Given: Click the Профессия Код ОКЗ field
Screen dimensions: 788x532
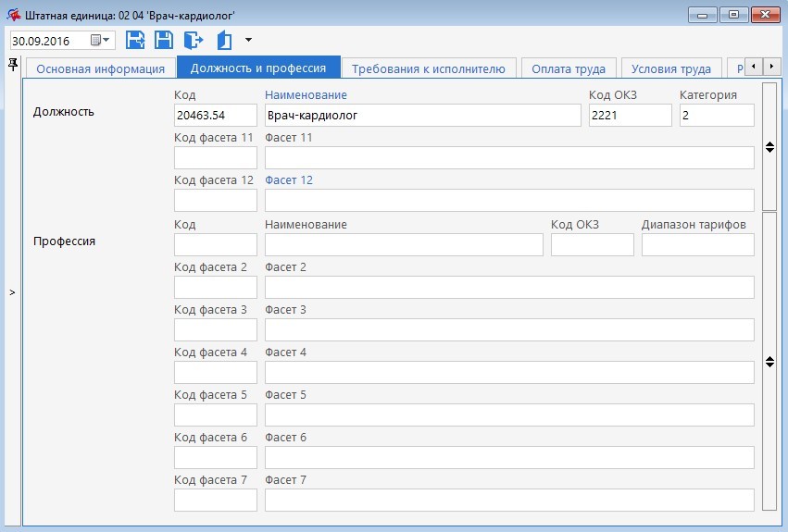Looking at the screenshot, I should coord(592,244).
